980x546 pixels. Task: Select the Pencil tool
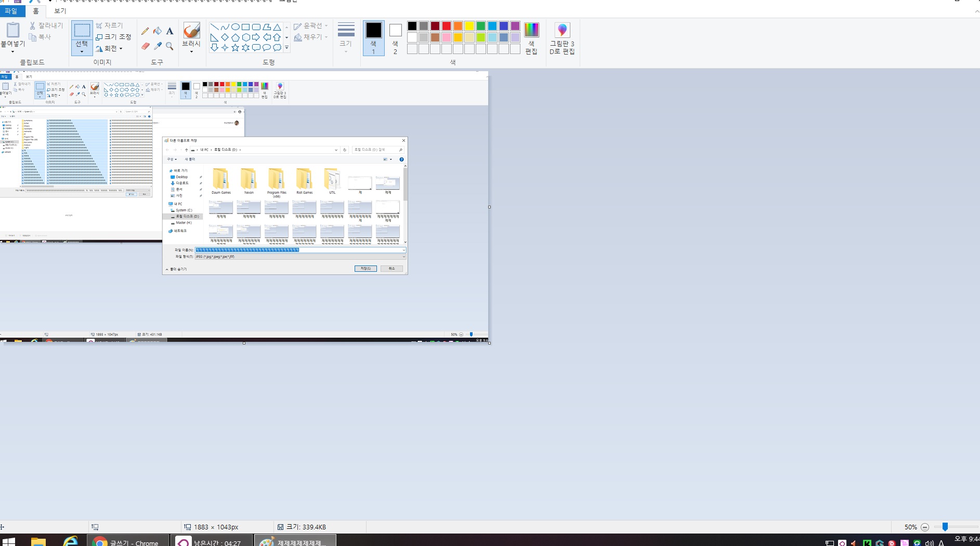[145, 31]
